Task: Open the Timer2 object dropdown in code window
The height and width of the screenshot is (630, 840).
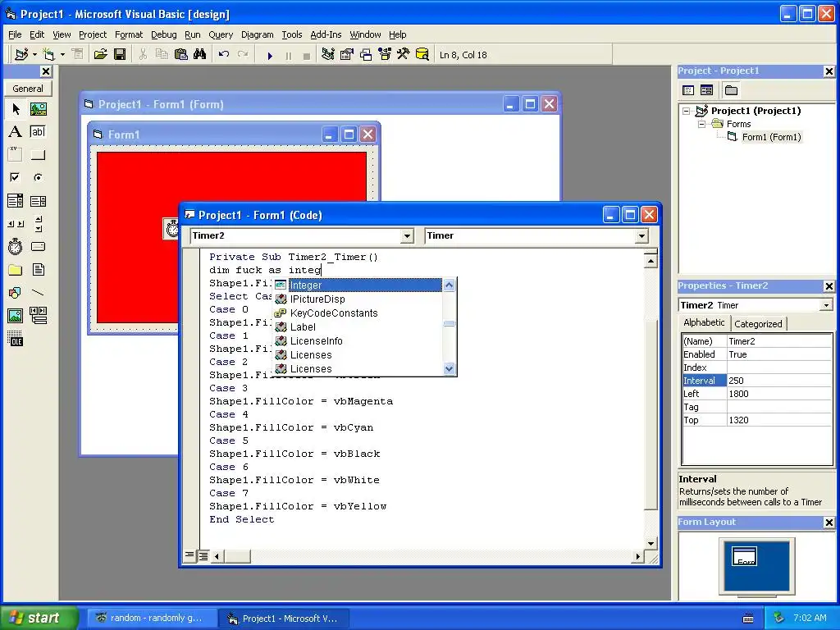Action: pos(407,235)
